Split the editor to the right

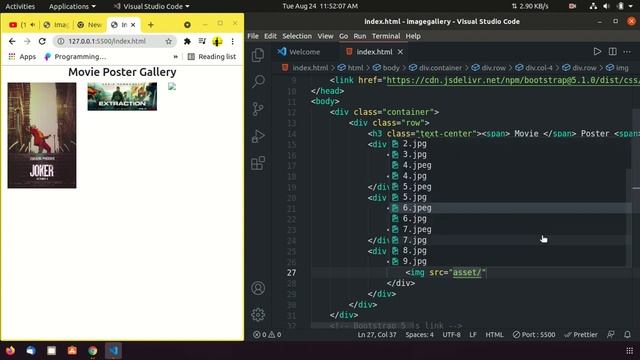click(x=612, y=52)
